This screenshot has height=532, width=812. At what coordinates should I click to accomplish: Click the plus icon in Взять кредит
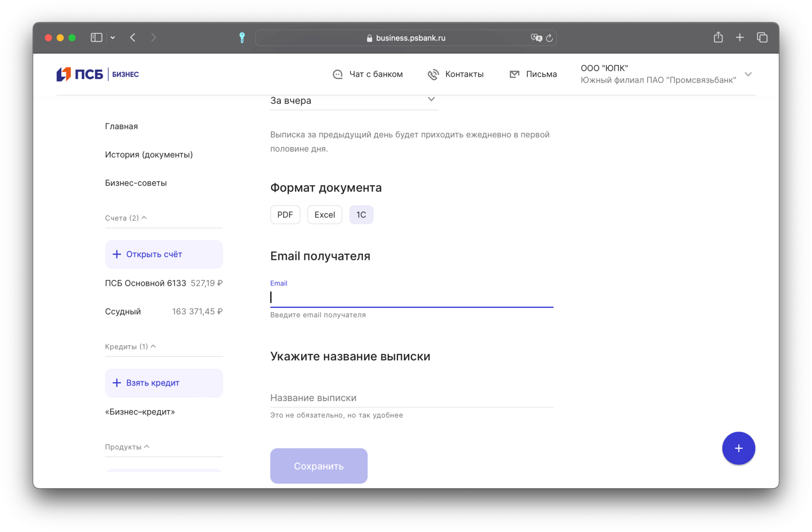(116, 383)
